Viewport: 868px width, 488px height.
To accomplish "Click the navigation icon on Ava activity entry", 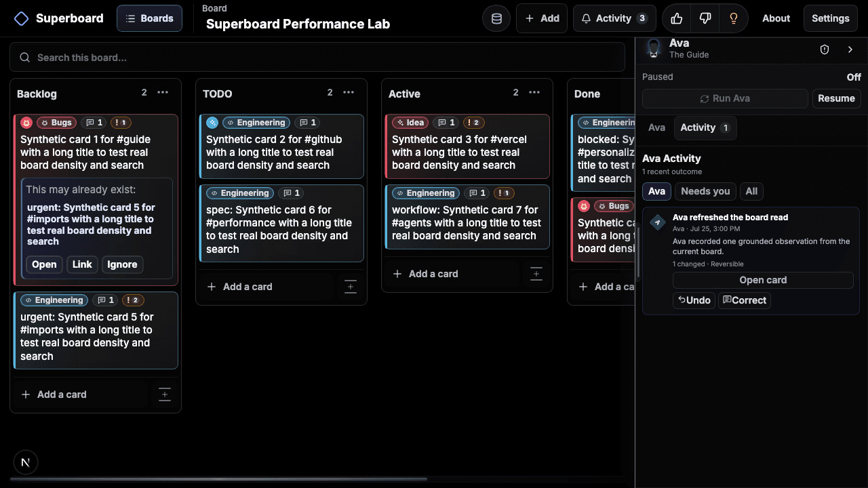I will coord(657,222).
